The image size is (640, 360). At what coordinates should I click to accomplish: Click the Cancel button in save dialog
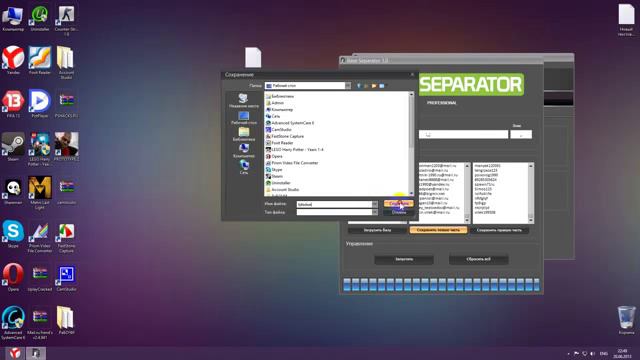click(x=399, y=212)
